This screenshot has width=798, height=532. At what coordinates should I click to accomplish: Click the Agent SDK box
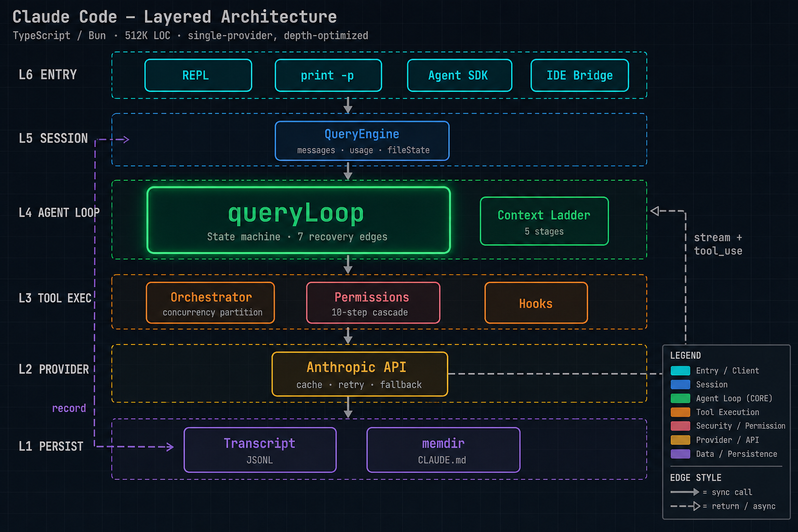[460, 75]
